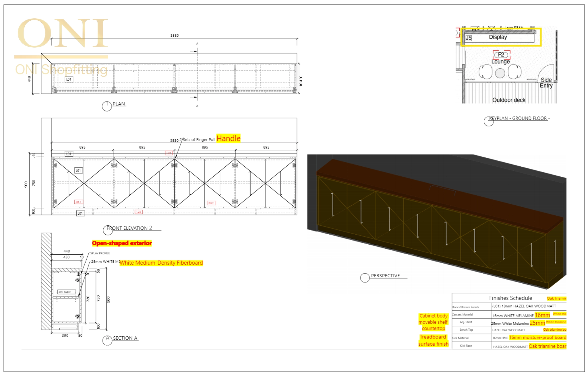
Task: Click the 'Bench Top' row label
Action: (466, 330)
